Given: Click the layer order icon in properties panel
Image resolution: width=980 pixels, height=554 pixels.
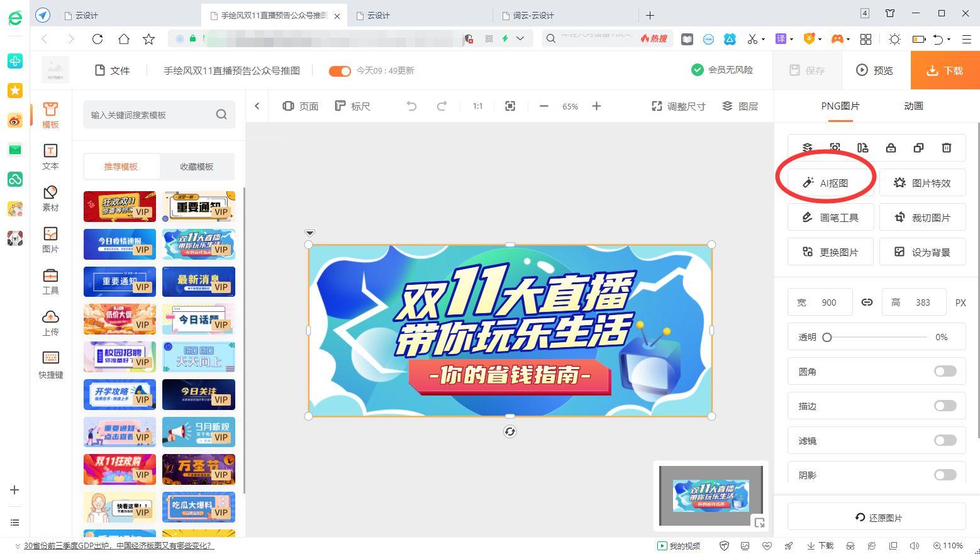Looking at the screenshot, I should (x=807, y=148).
